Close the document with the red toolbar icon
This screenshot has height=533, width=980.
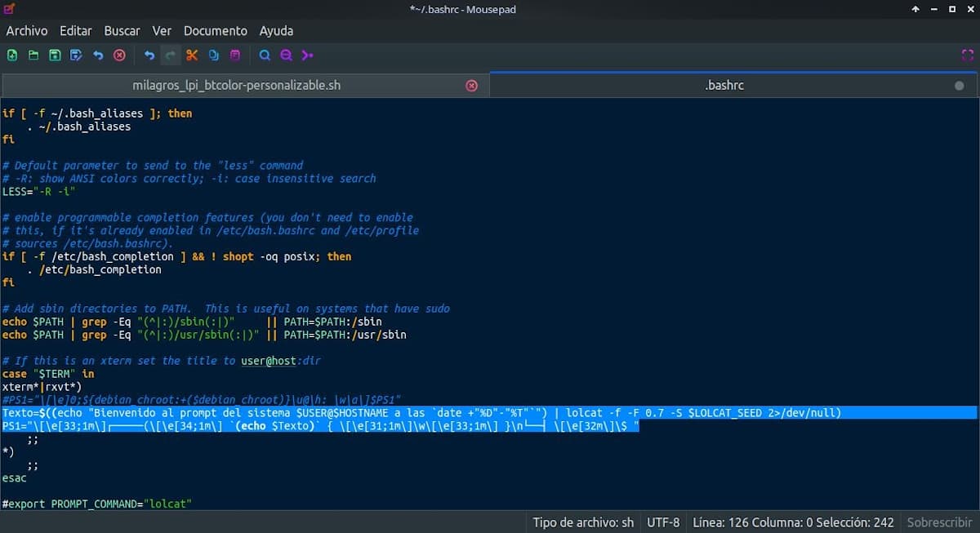[x=119, y=56]
